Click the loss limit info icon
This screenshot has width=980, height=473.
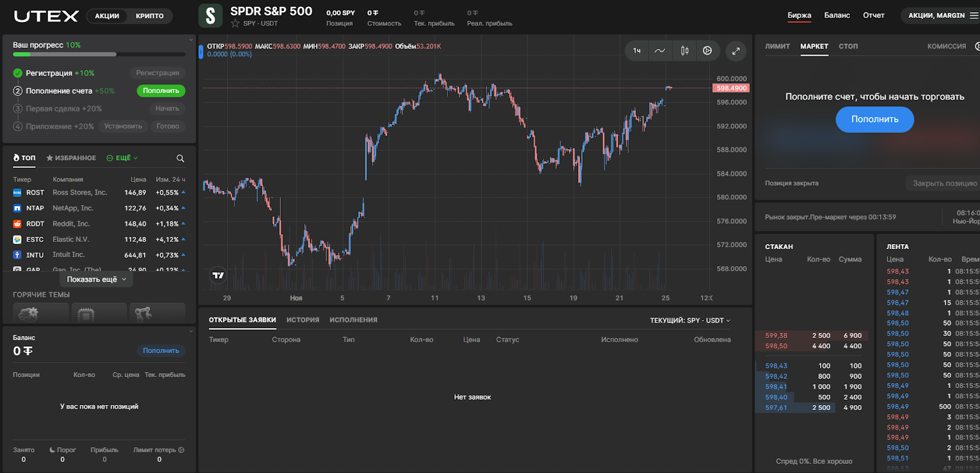(x=181, y=450)
